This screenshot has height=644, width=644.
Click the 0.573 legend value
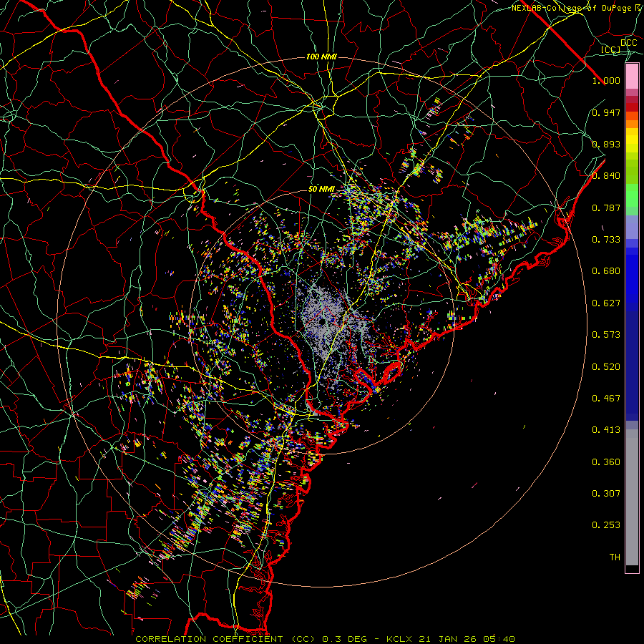tap(606, 335)
